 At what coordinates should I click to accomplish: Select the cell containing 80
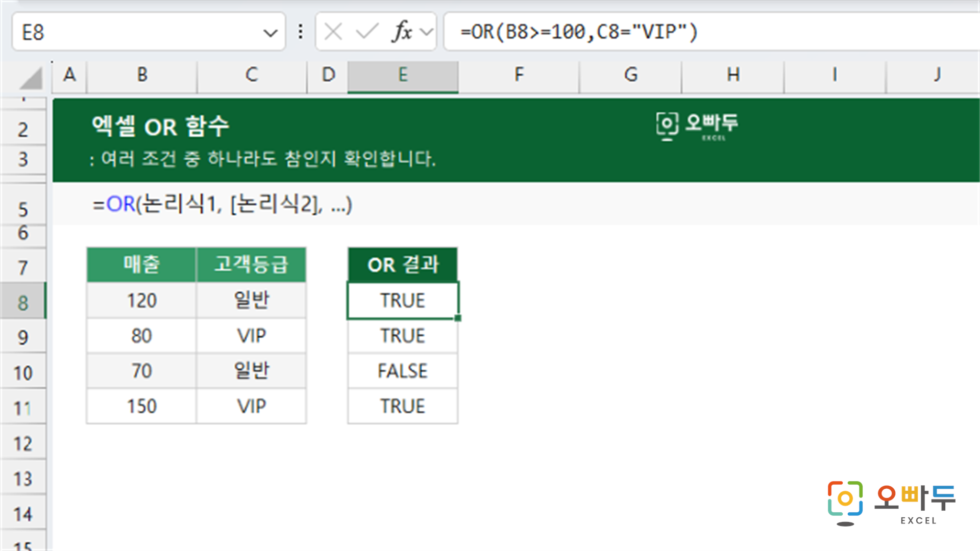[141, 336]
